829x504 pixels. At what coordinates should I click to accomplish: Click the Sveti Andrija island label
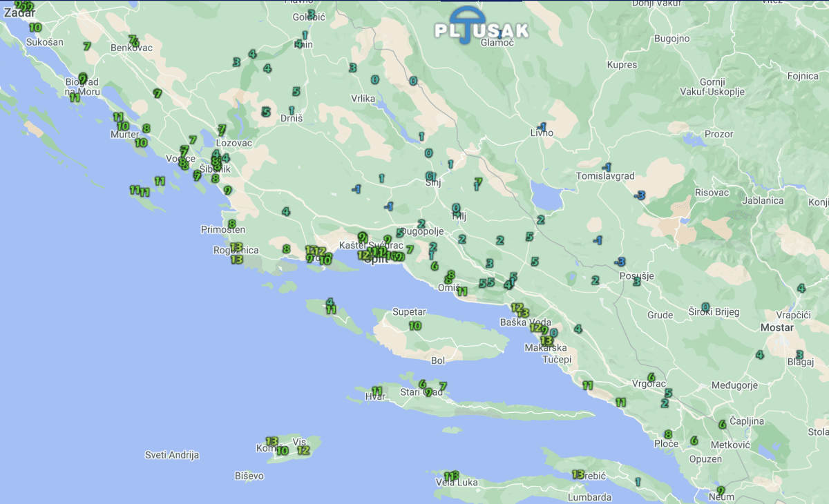[172, 455]
